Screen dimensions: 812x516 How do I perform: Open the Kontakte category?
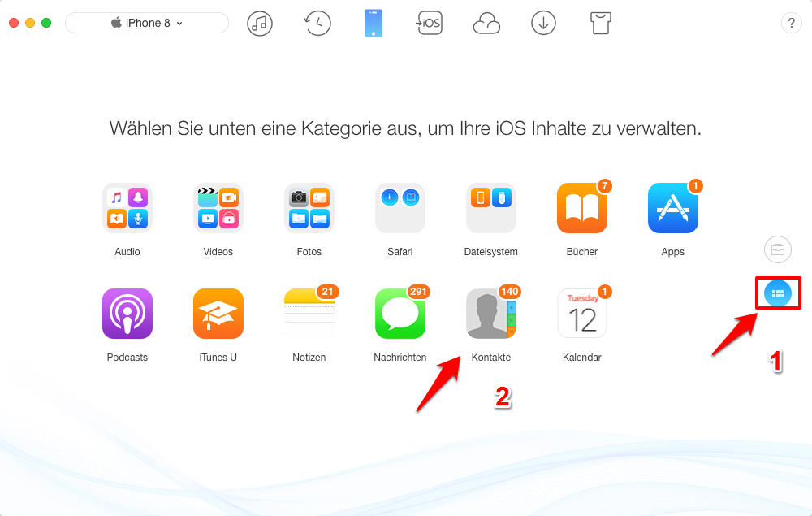click(x=491, y=314)
